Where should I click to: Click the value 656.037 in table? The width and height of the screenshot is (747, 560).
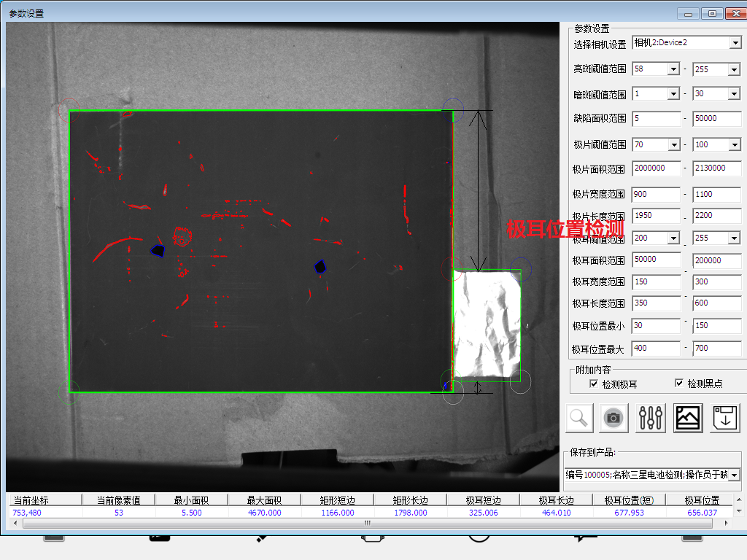pyautogui.click(x=703, y=513)
